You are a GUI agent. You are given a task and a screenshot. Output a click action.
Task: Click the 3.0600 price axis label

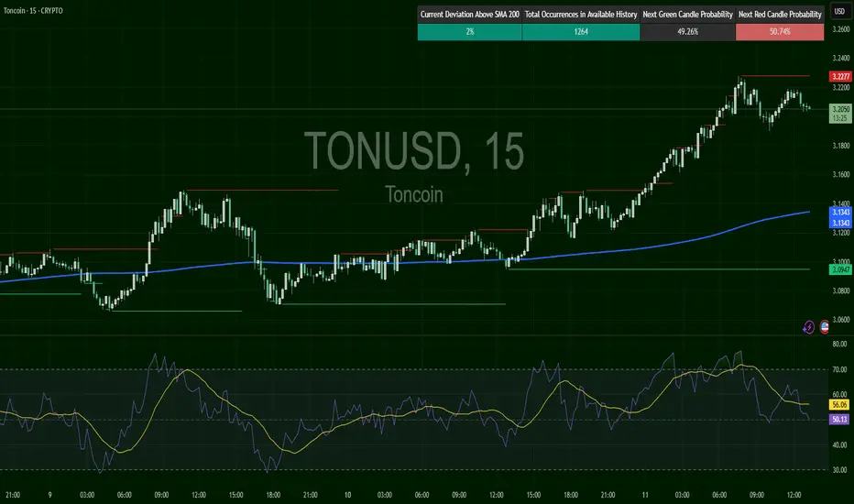(841, 320)
